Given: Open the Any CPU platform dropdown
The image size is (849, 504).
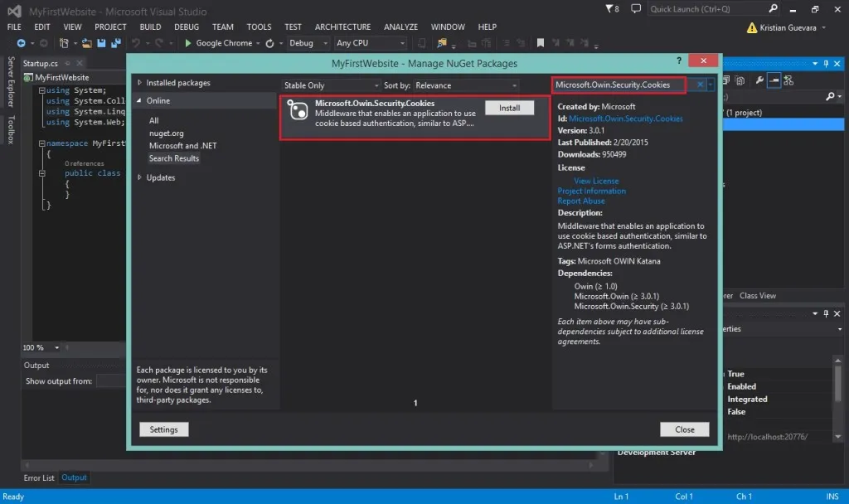Looking at the screenshot, I should pyautogui.click(x=371, y=43).
